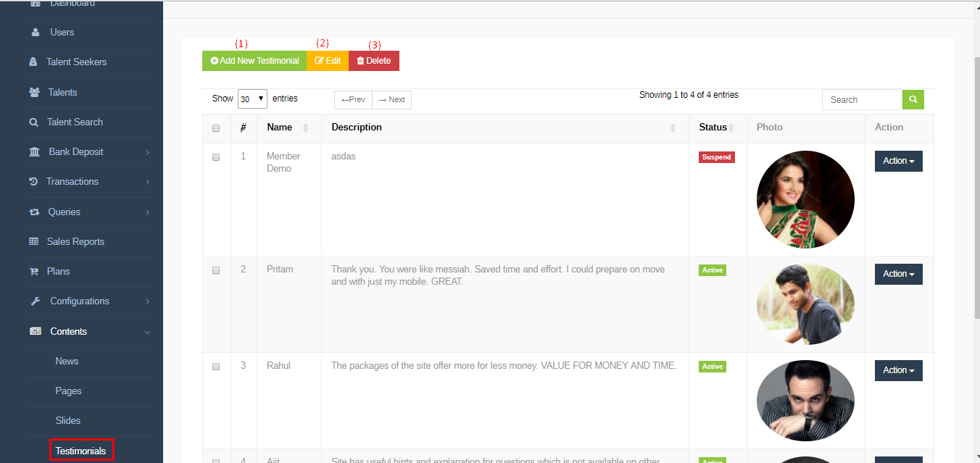Image resolution: width=980 pixels, height=463 pixels.
Task: Click the Suspend status badge
Action: pos(717,157)
